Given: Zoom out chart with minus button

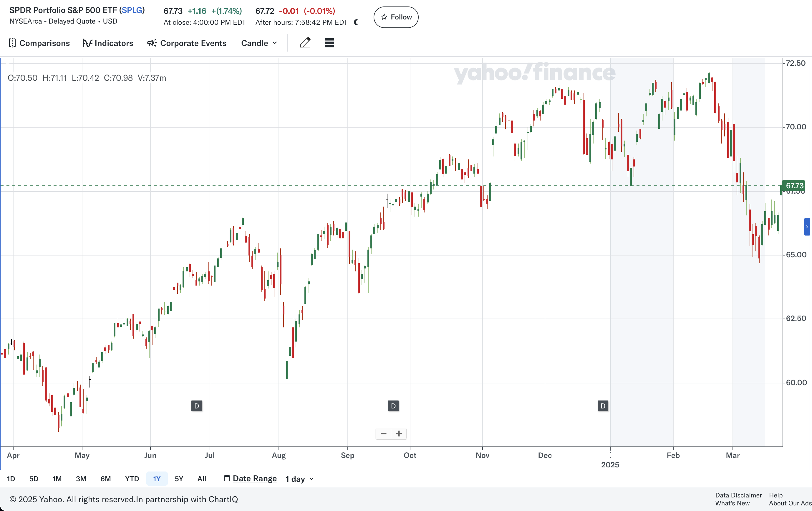Looking at the screenshot, I should pos(383,433).
